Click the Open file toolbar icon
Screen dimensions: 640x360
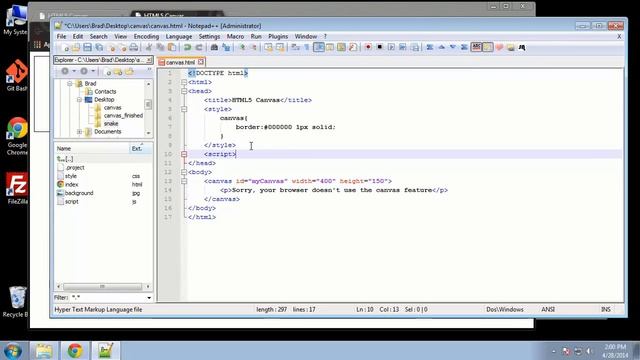(x=76, y=47)
